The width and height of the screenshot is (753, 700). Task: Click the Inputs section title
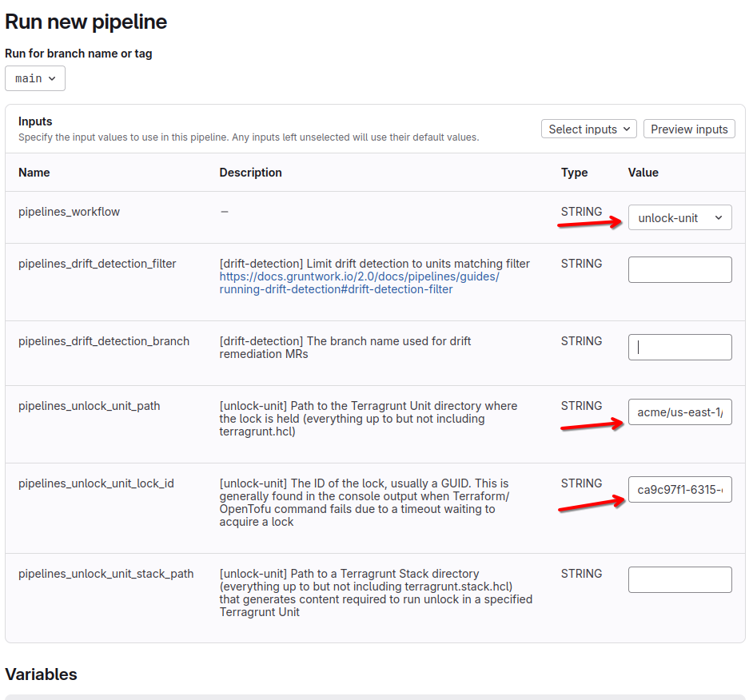pyautogui.click(x=35, y=121)
